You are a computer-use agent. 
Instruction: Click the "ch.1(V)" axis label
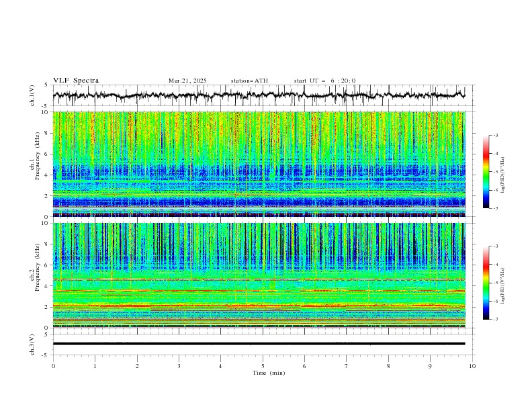click(x=32, y=95)
